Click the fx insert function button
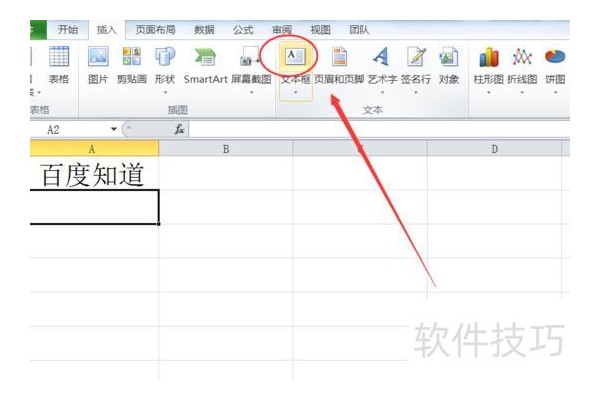 (x=179, y=129)
